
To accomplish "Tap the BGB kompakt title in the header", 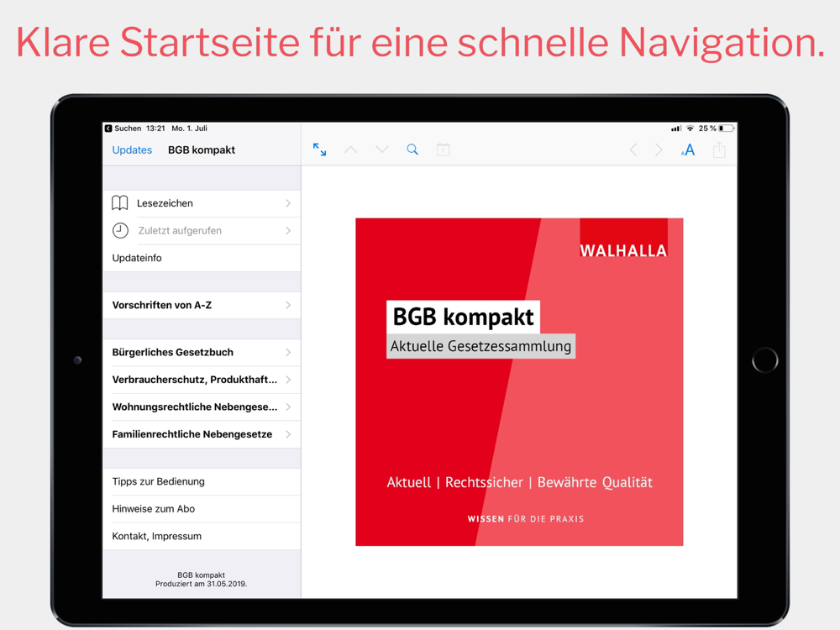I will 202,150.
